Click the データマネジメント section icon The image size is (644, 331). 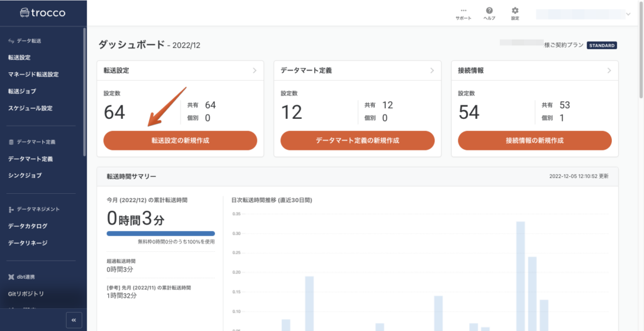pos(11,209)
